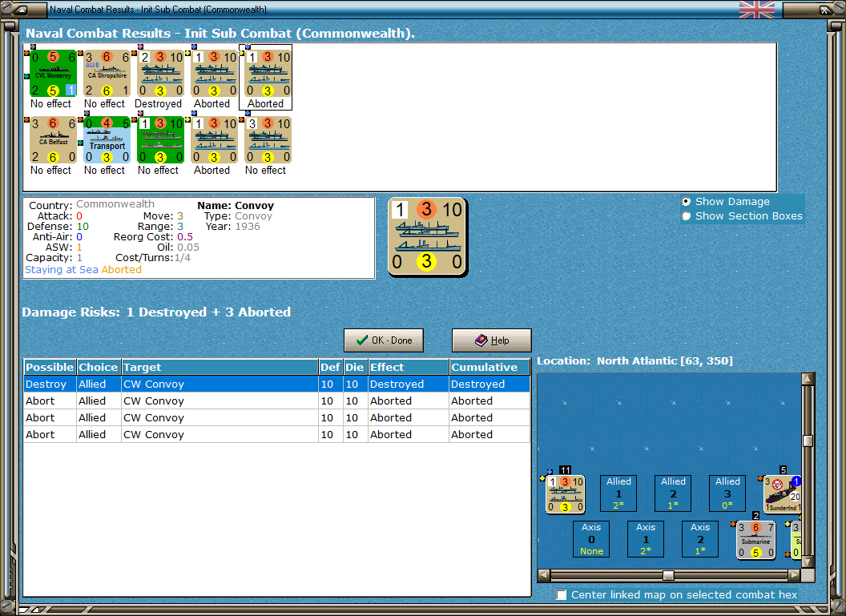Select the Allied 2 section box
846x616 pixels.
point(673,493)
